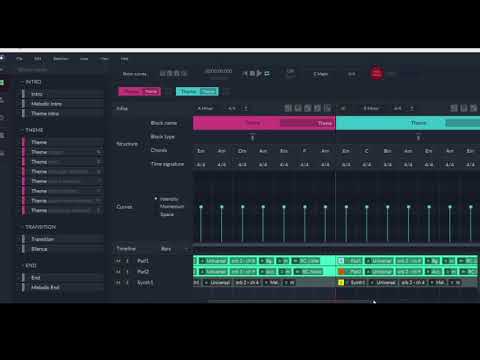Select the Intro block in the list
480x360 pixels.
tap(62, 94)
